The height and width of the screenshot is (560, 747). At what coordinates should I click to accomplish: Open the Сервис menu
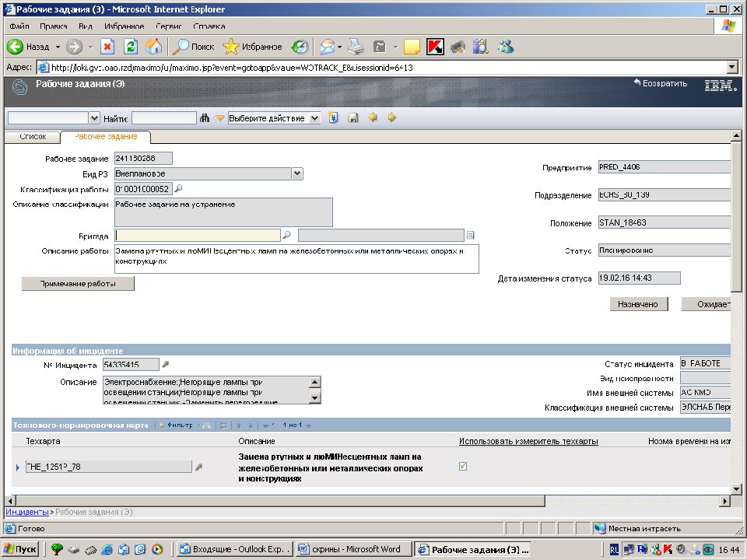tap(169, 26)
